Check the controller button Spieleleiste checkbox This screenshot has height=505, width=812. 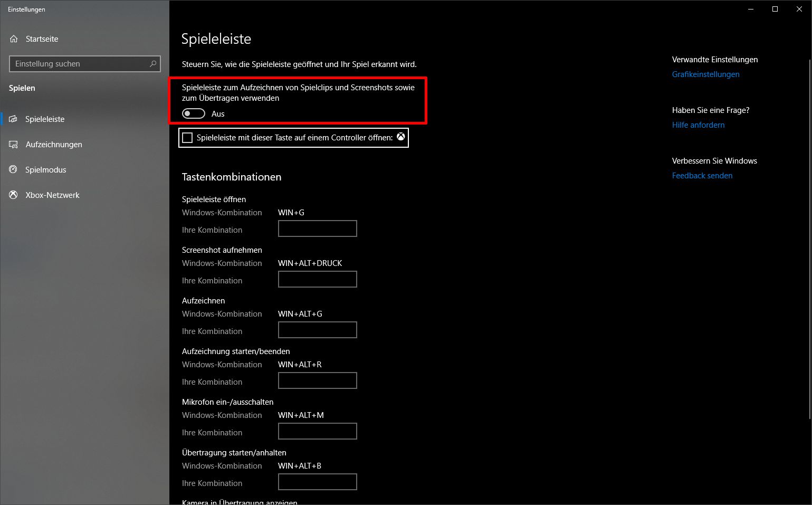click(x=187, y=138)
